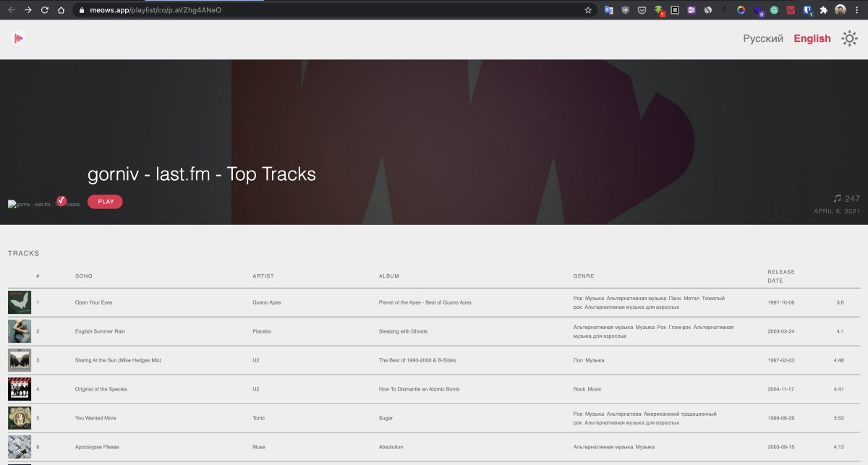Click genre Rock Music for track 4
Screen dimensions: 868x465
click(x=587, y=389)
